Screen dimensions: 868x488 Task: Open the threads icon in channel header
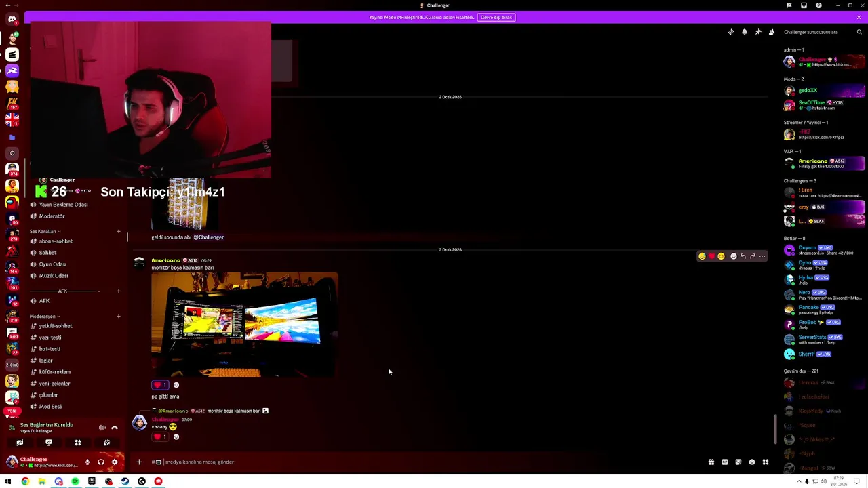pos(731,32)
